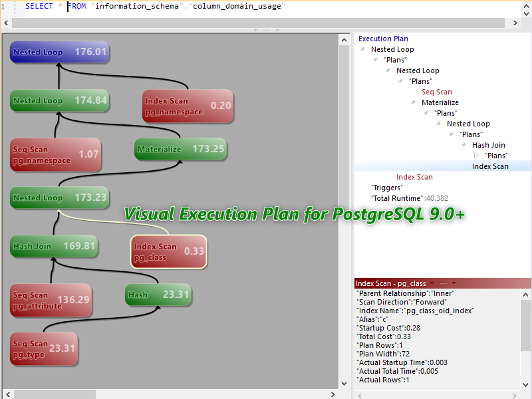Click the "Actual Startup Time":0.003 row

tap(402, 362)
